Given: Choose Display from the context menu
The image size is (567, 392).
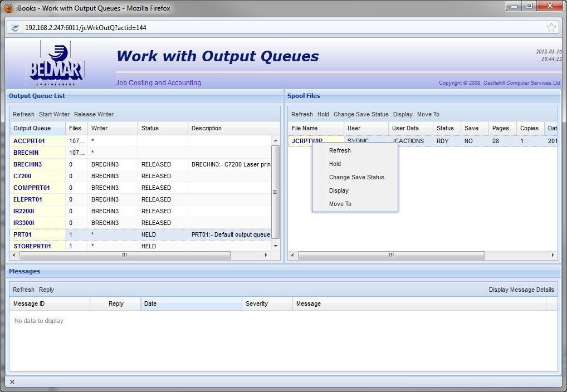Looking at the screenshot, I should (355, 190).
